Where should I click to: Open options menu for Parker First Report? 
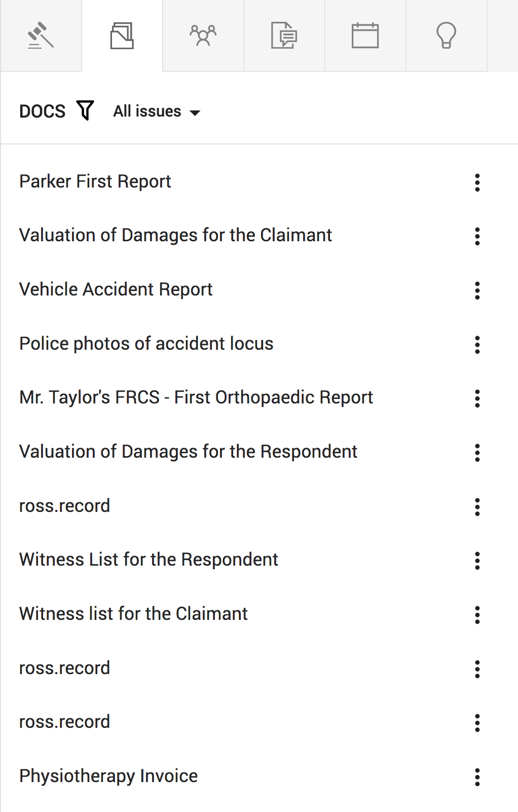[477, 182]
